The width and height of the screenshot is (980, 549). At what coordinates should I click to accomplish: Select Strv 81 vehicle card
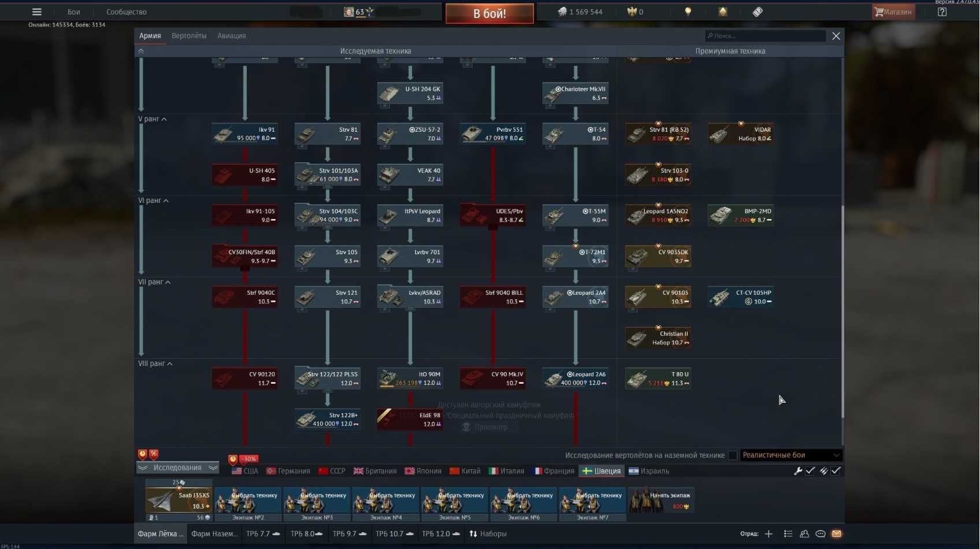[x=327, y=133]
